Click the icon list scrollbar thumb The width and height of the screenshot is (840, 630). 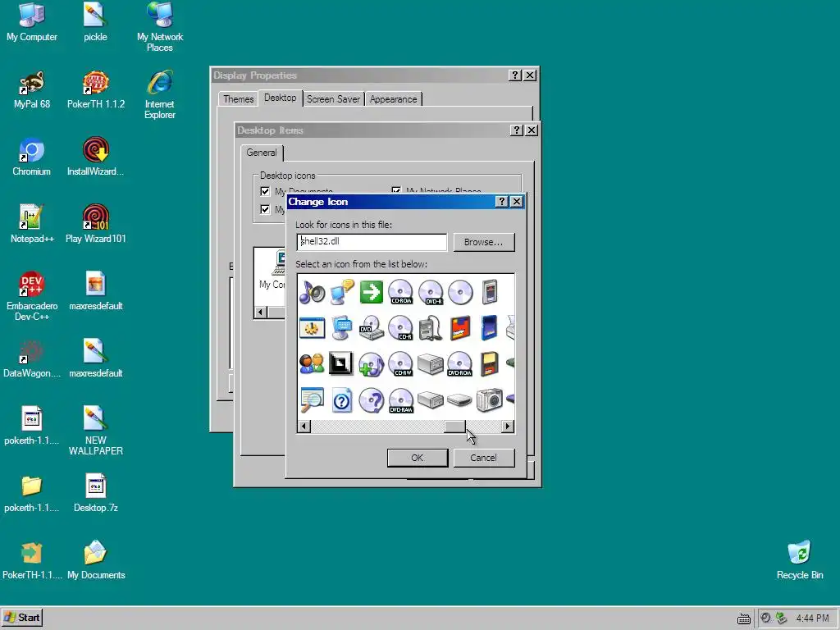tap(454, 427)
